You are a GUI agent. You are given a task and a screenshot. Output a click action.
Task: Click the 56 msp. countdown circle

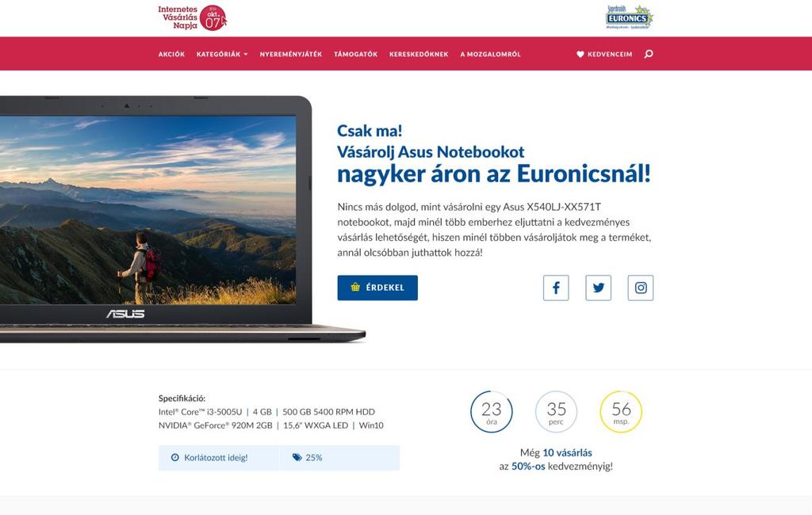(621, 412)
